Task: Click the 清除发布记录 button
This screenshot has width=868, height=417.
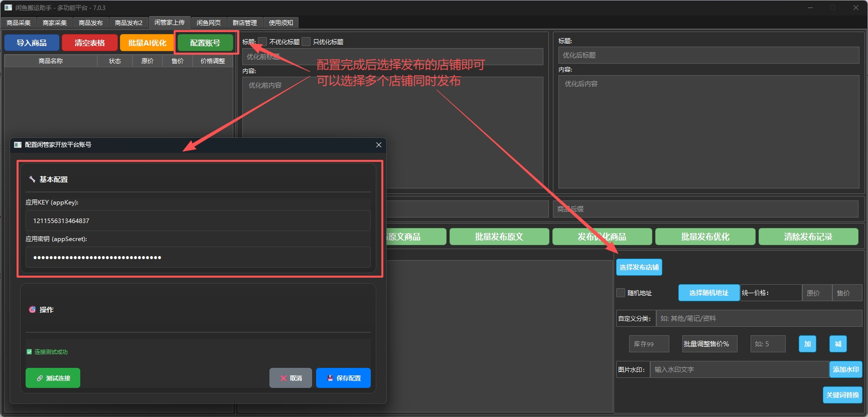Action: (808, 237)
